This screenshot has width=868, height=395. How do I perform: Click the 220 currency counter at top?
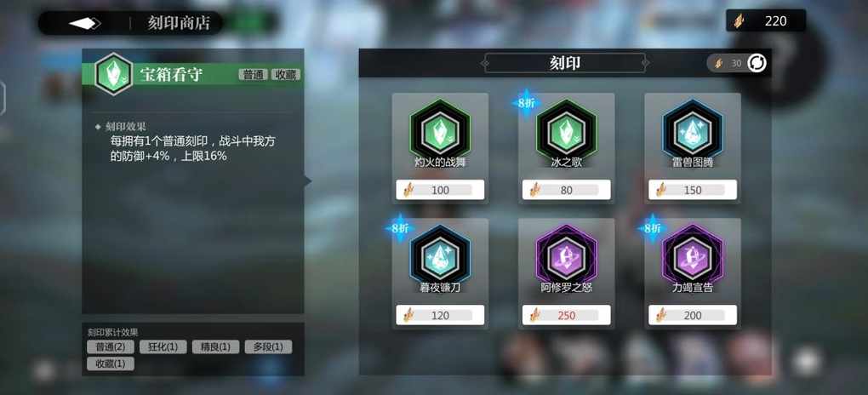tap(766, 21)
